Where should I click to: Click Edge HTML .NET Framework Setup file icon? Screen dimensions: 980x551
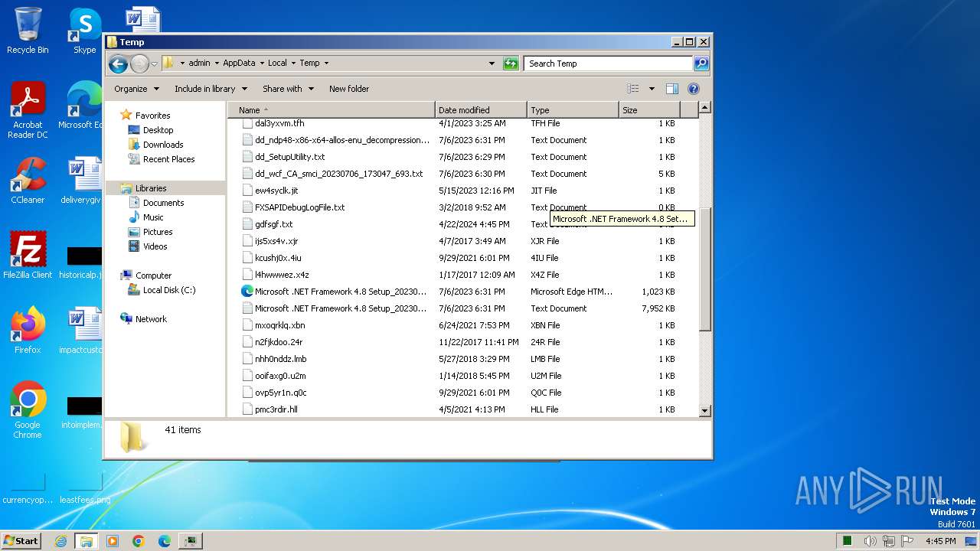tap(247, 292)
